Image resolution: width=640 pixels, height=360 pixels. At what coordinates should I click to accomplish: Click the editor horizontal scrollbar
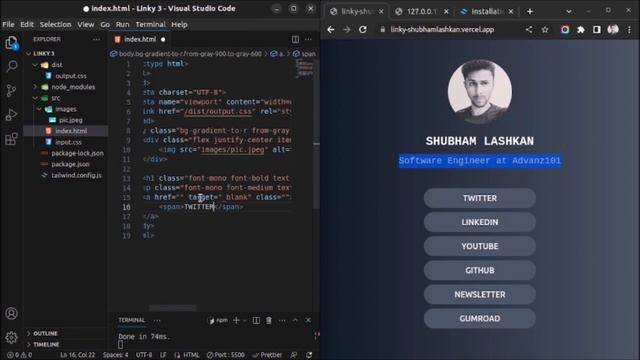(x=172, y=308)
